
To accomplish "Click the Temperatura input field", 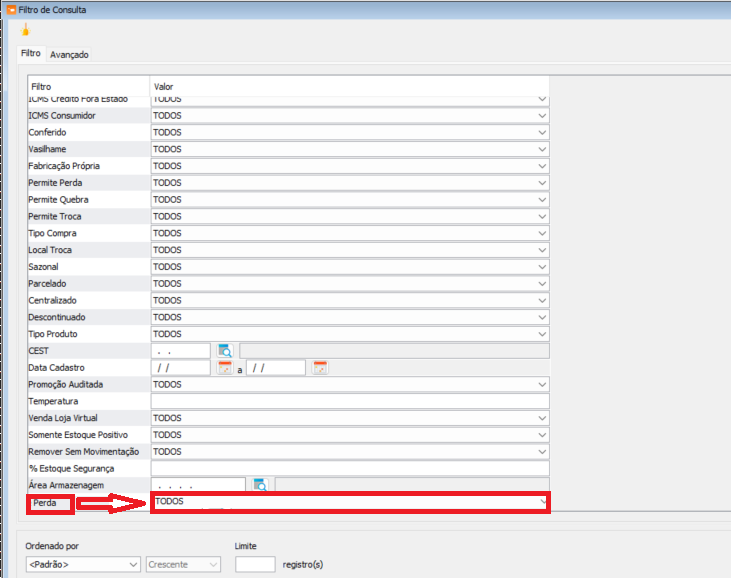I will (350, 401).
